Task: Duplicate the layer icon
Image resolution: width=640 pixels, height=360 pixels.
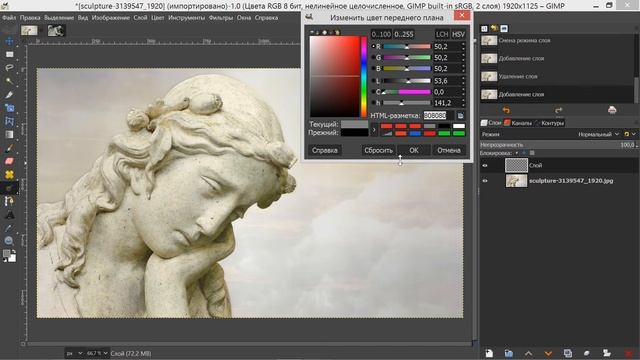Action: coord(568,353)
